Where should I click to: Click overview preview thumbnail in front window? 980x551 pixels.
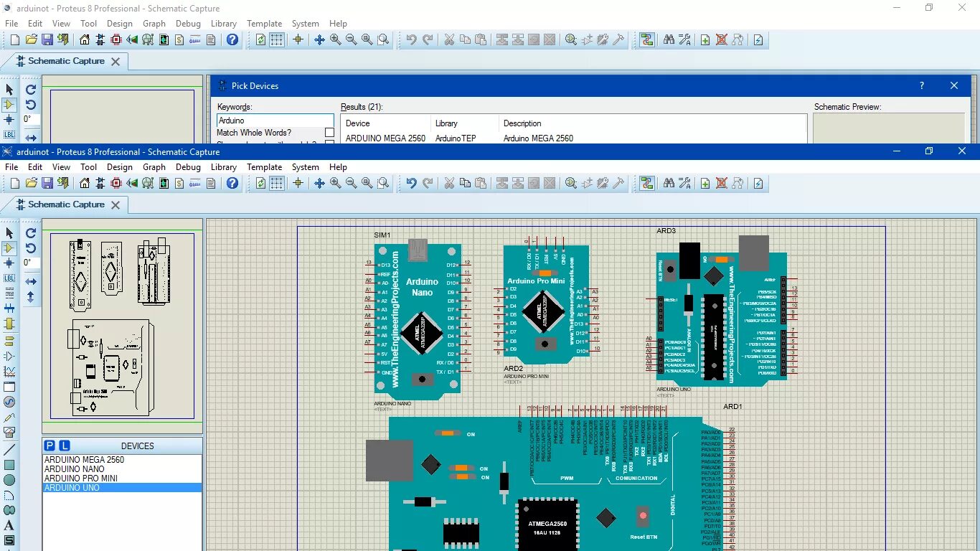(122, 326)
